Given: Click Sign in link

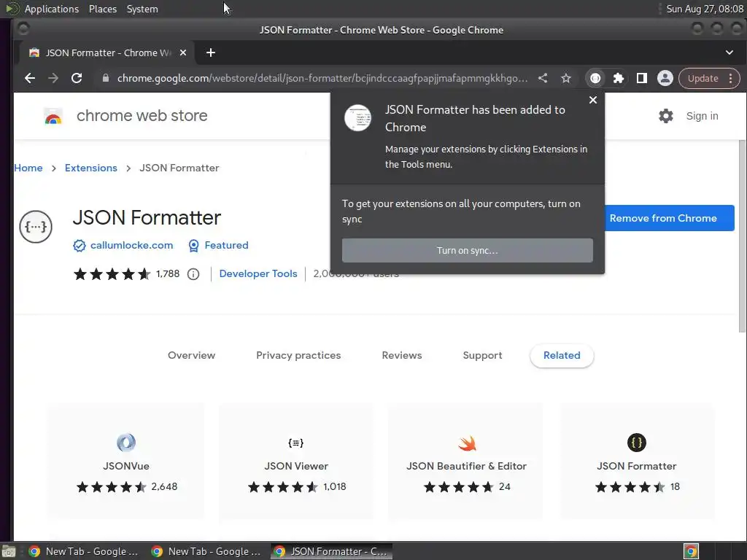Looking at the screenshot, I should (702, 116).
